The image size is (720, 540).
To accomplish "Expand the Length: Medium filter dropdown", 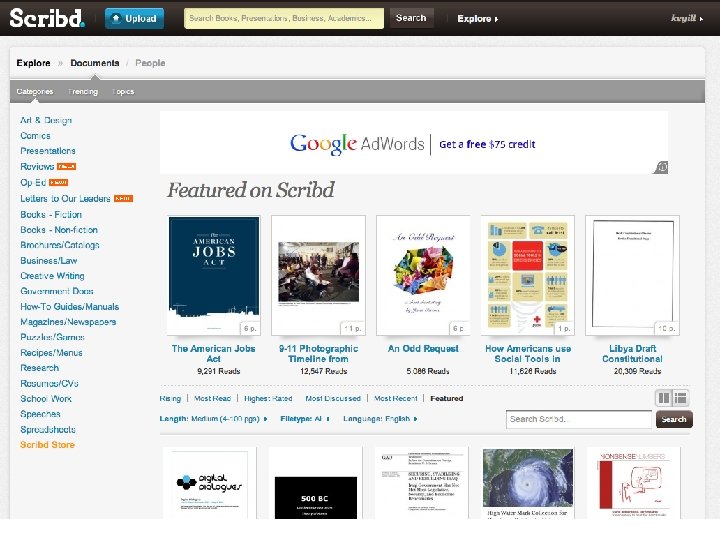I will point(213,419).
